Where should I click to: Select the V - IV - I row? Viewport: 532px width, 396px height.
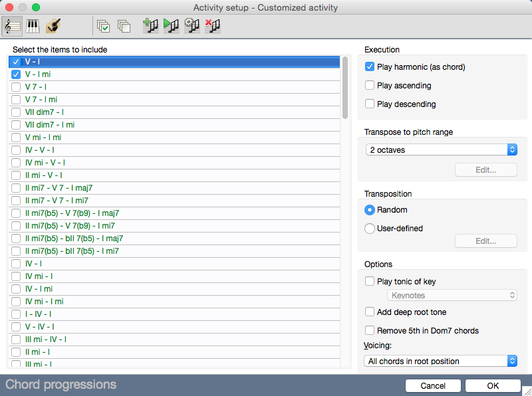coord(174,327)
